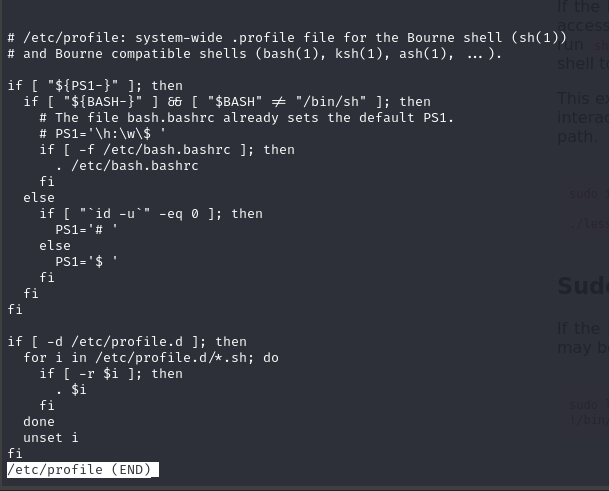Click the "id -u" root check line
Viewport: 609px width, 491px height.
pos(151,213)
